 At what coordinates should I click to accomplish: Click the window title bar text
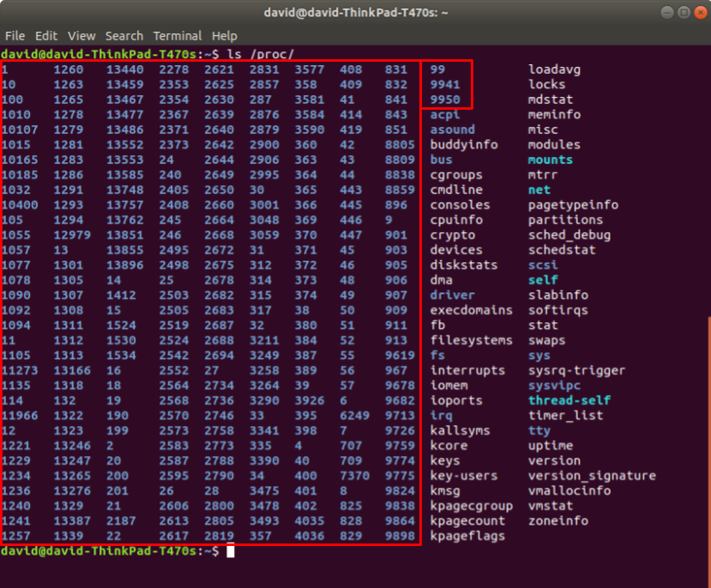355,13
